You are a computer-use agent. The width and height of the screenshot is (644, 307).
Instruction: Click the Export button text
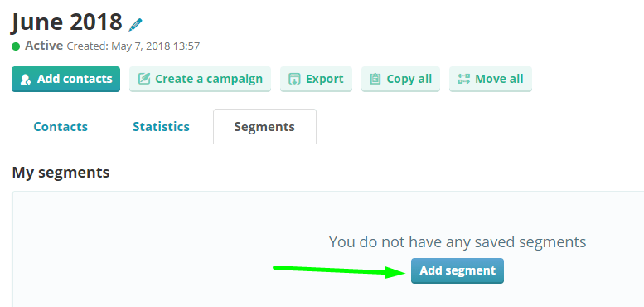tap(324, 79)
